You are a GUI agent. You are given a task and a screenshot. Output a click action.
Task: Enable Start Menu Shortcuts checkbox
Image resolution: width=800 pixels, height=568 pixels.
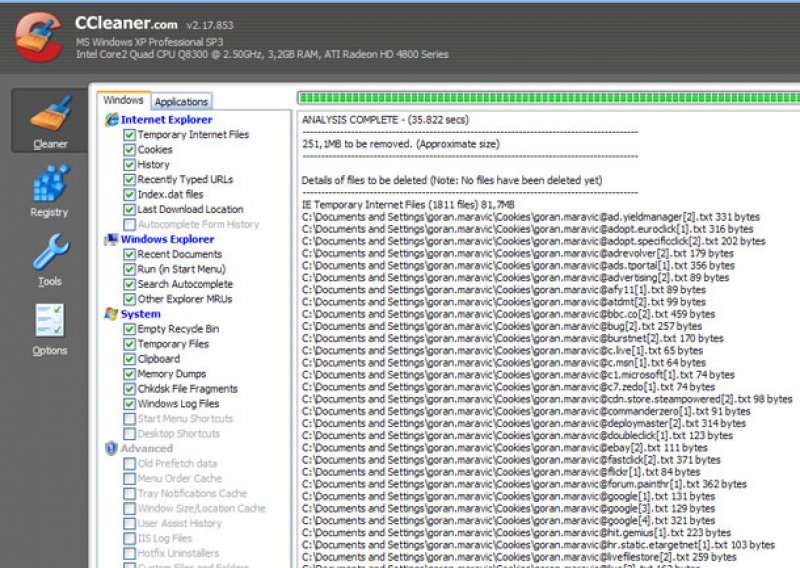point(130,418)
